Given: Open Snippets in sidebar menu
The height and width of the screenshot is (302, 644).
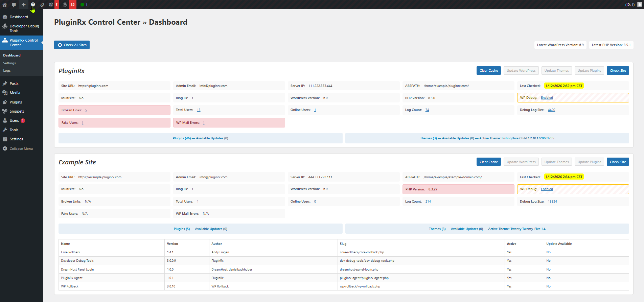Looking at the screenshot, I should (x=17, y=111).
